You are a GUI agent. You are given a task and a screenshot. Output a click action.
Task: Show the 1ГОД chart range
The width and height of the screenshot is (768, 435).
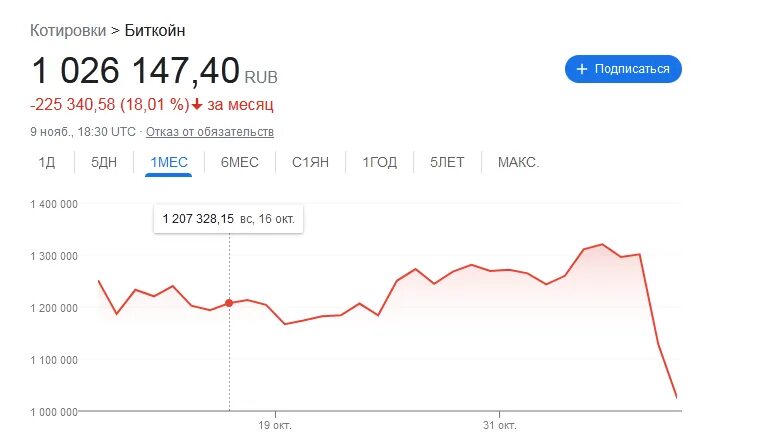380,162
